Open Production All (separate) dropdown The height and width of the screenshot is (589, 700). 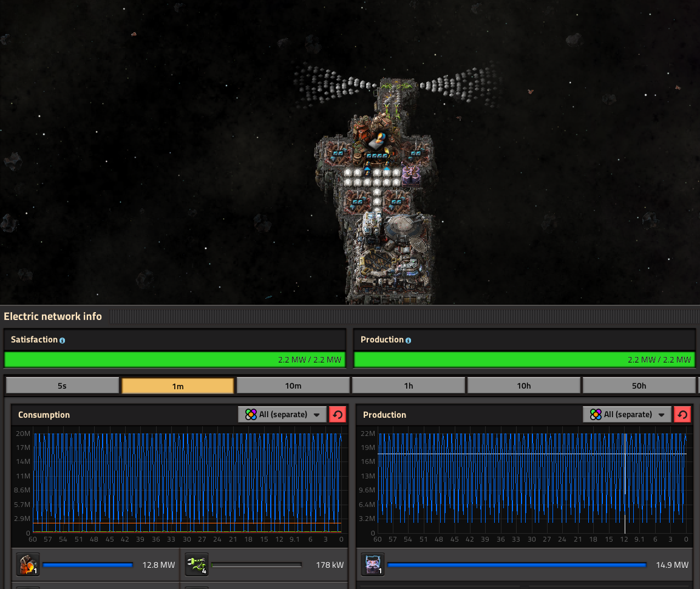click(627, 414)
